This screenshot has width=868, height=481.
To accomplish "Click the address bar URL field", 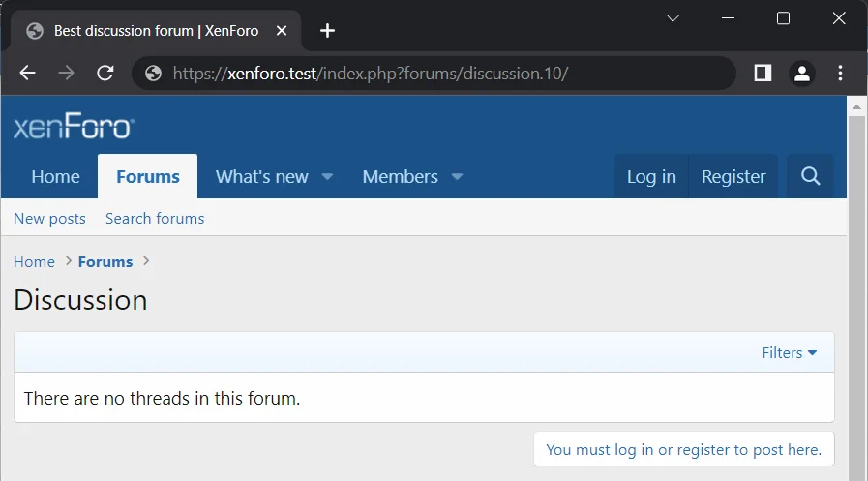I will (x=435, y=74).
